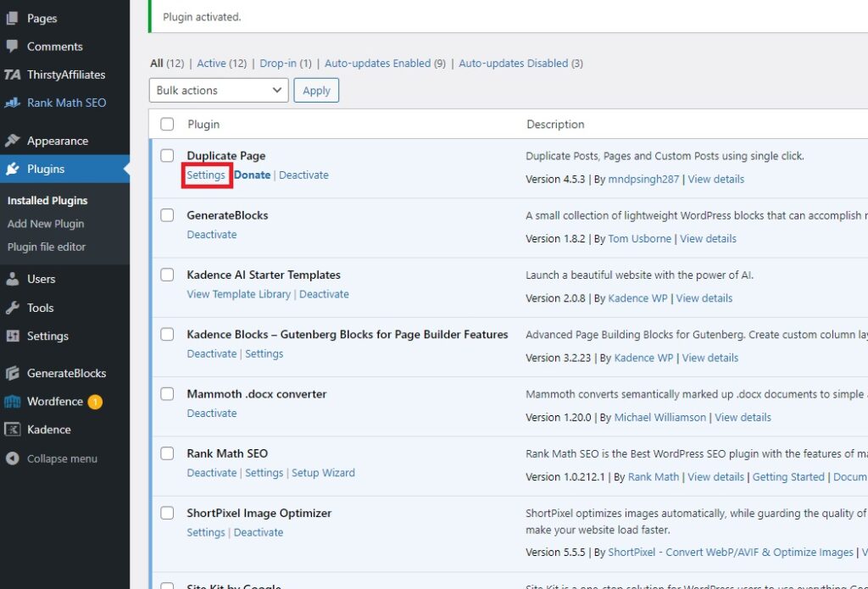Deactivate the GenerateBlocks plugin
Image resolution: width=868 pixels, height=589 pixels.
[x=211, y=235]
